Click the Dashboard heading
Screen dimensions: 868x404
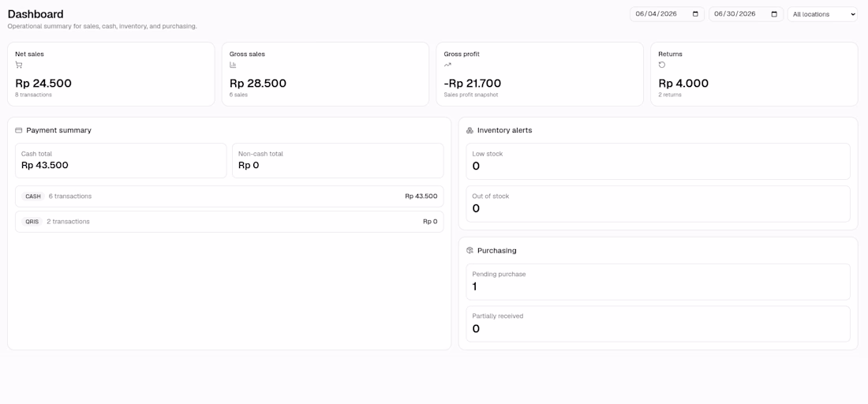click(36, 14)
